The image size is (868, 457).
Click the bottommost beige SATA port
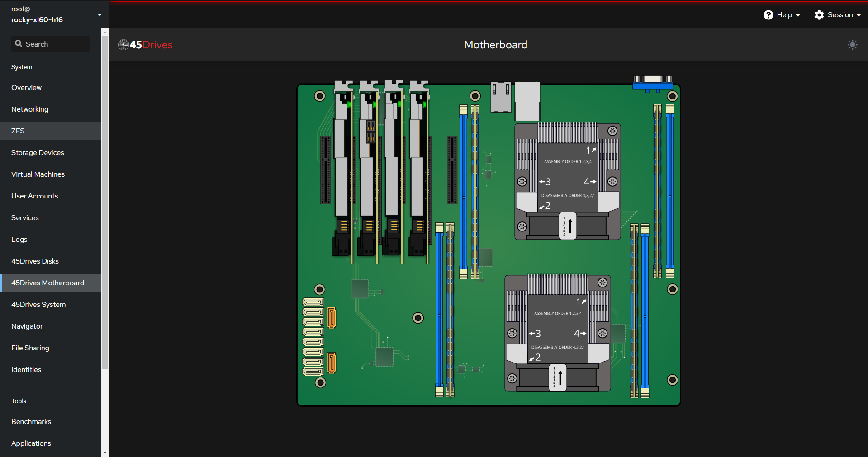(313, 372)
